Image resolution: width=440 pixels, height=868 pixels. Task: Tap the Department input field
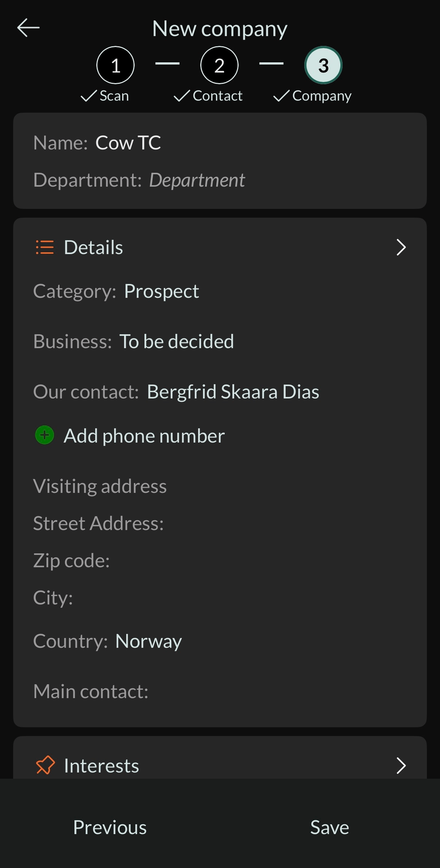click(197, 180)
